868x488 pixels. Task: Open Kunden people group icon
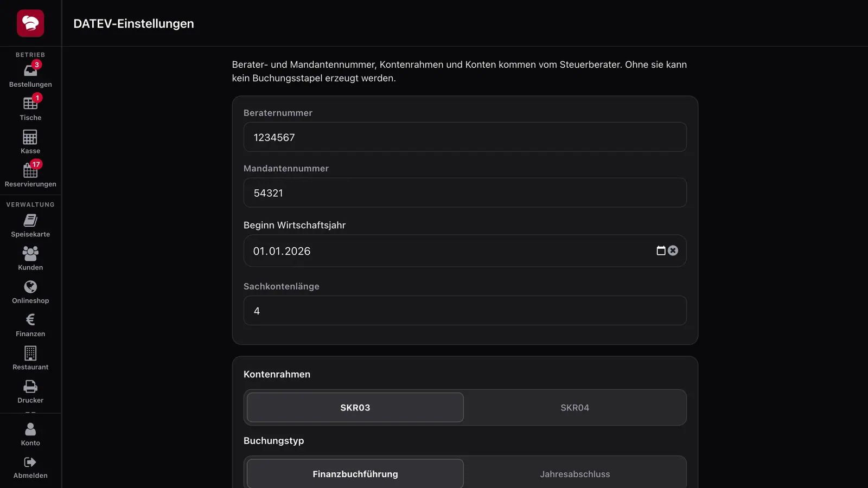(x=30, y=253)
